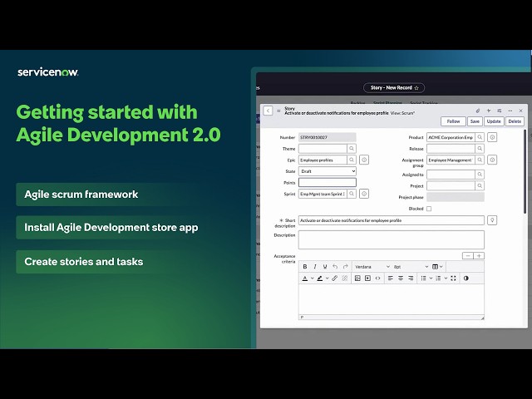Image resolution: width=532 pixels, height=399 pixels.
Task: Go back using the form's back arrow
Action: (x=268, y=111)
